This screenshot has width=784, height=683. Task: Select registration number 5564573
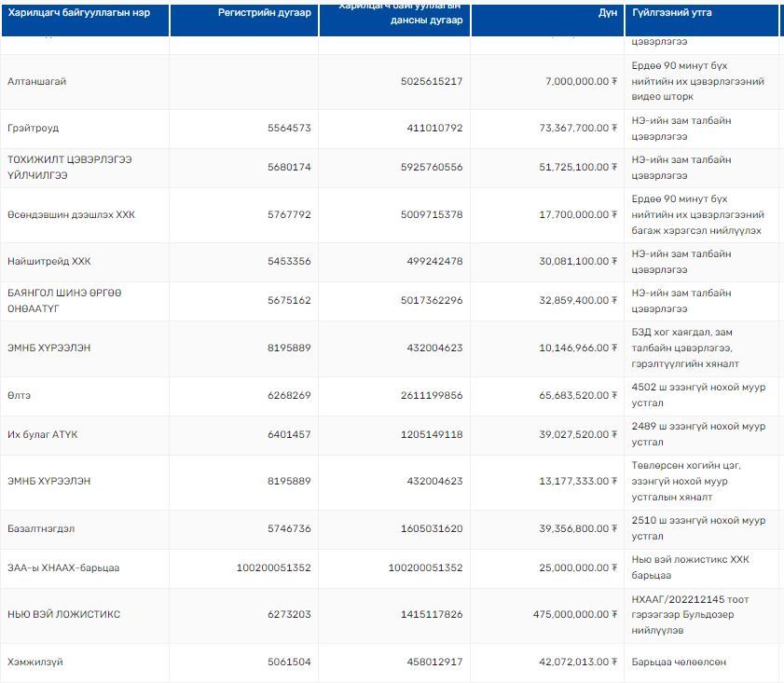(x=289, y=129)
